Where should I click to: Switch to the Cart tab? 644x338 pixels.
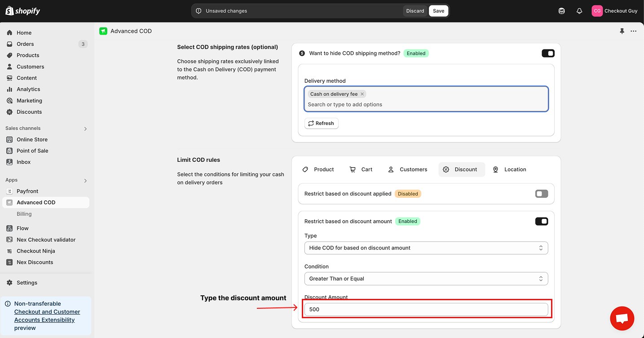(361, 169)
